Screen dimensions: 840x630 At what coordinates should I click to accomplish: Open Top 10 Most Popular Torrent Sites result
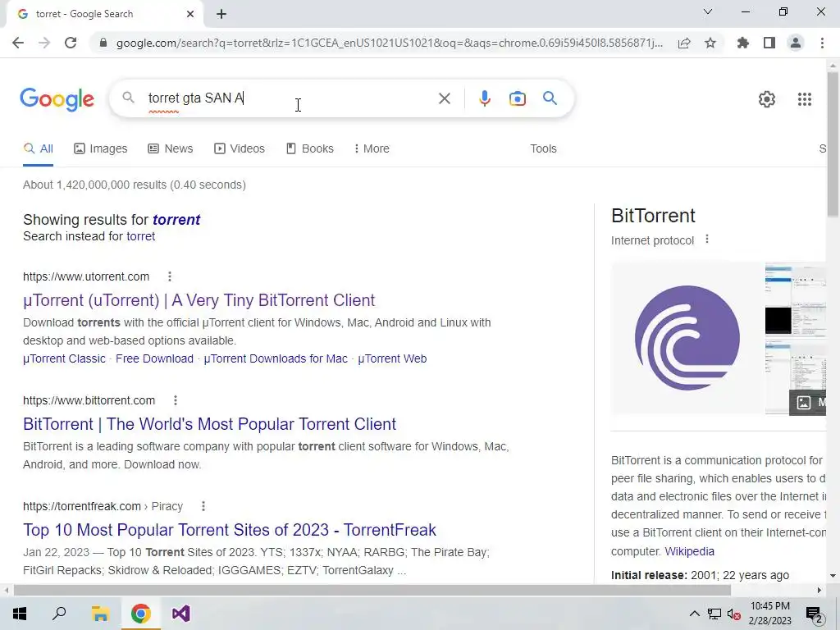230,530
